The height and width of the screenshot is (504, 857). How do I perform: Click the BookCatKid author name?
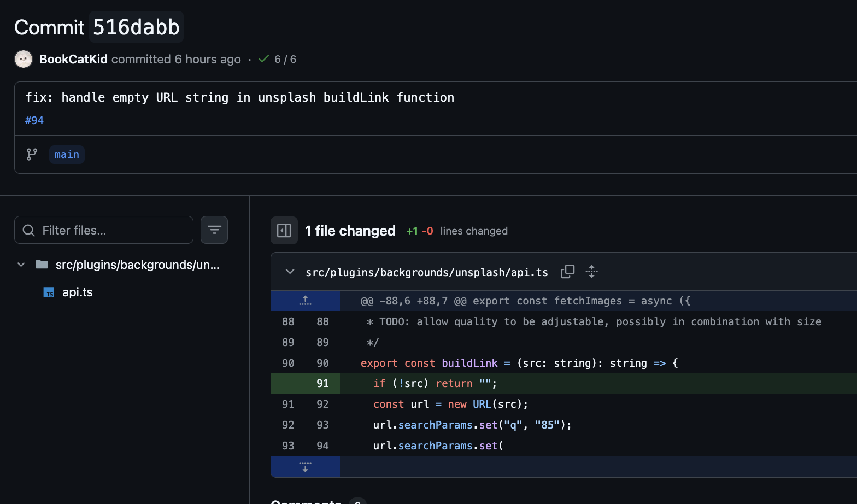(73, 59)
